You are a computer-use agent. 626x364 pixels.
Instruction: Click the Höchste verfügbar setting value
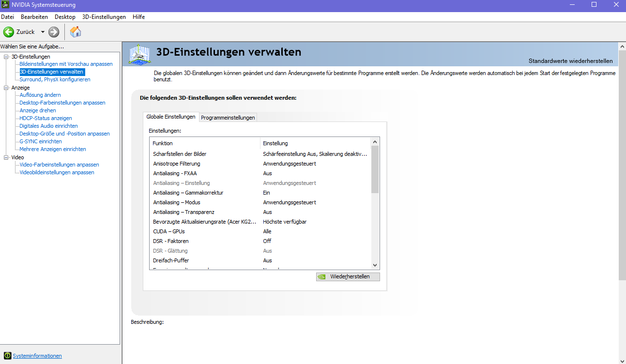coord(285,222)
